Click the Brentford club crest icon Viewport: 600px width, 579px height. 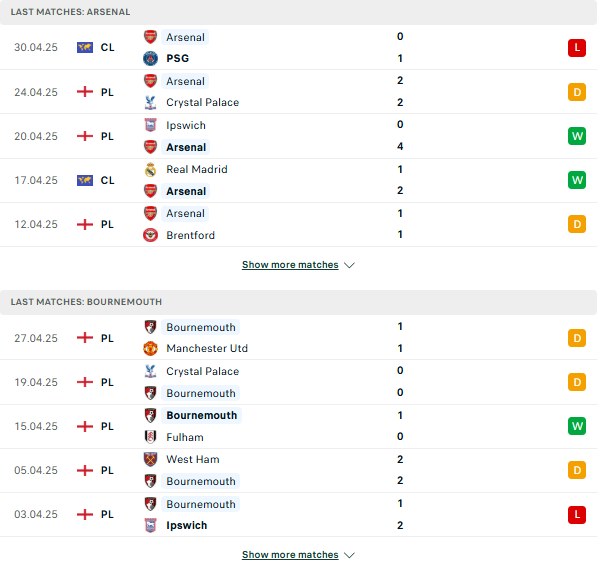[150, 235]
